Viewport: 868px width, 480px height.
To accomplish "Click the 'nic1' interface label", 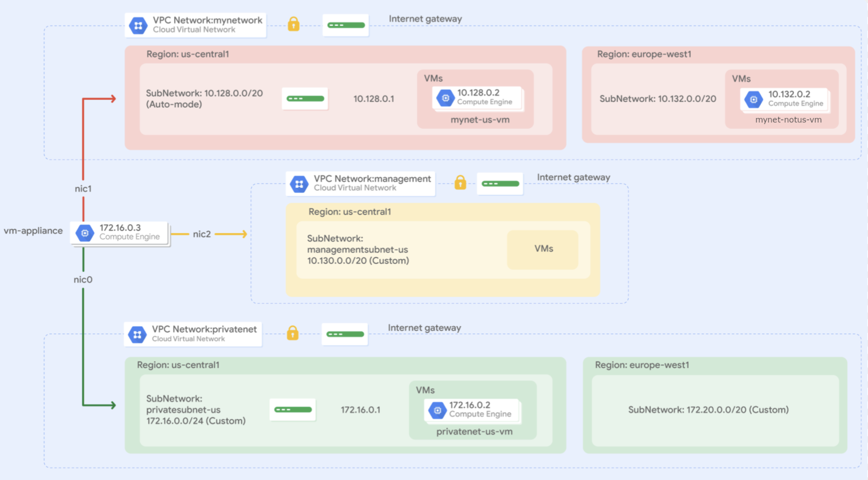I will (83, 189).
